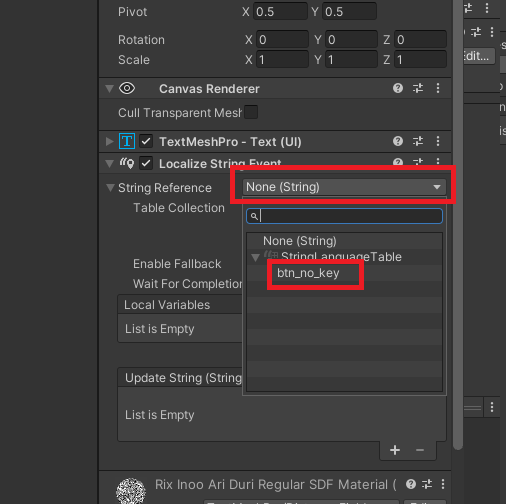Open Canvas Renderer help reference
The height and width of the screenshot is (504, 506).
point(398,88)
